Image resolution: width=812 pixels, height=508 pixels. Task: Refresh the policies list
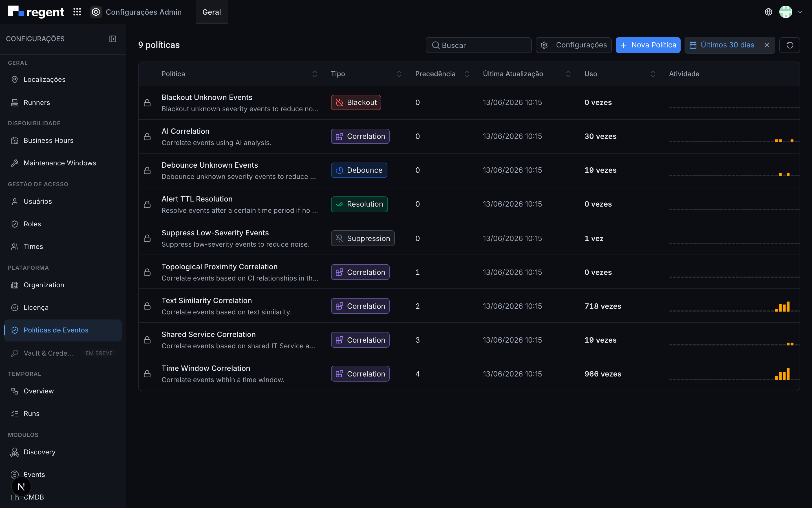pos(789,45)
